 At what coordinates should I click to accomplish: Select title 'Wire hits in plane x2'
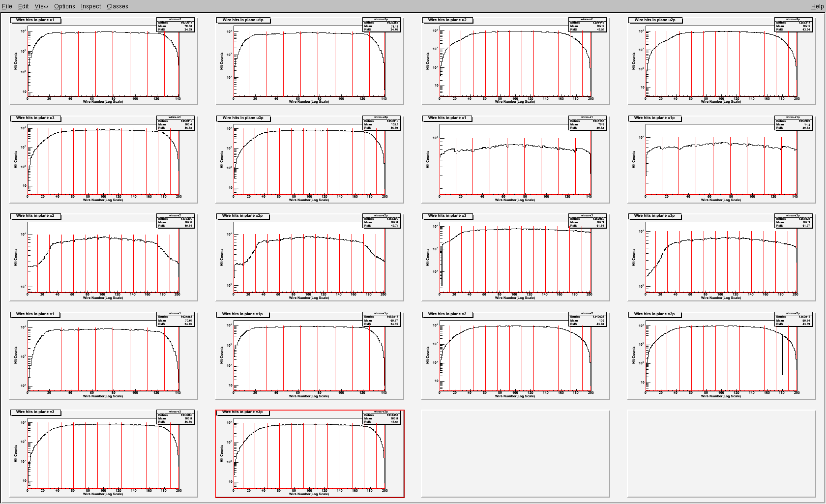pyautogui.click(x=36, y=216)
